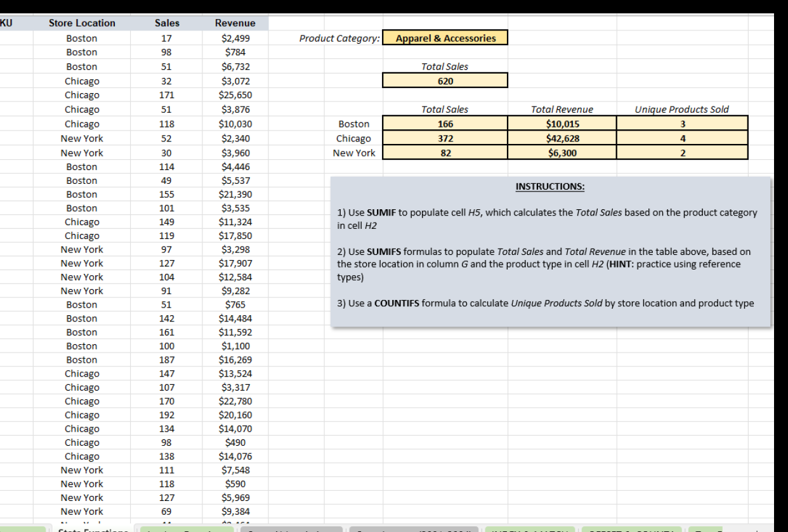Select the revenue cell $3,960
Screen dimensions: 788x532
click(x=235, y=152)
